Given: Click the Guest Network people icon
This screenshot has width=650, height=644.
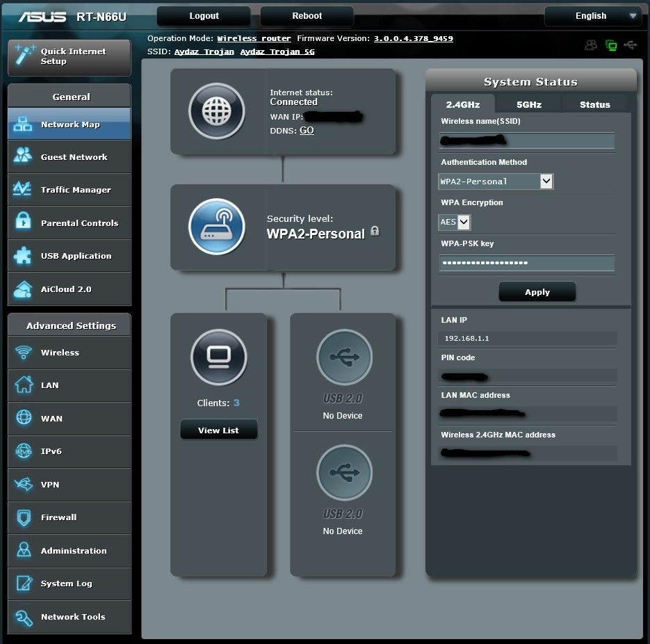Looking at the screenshot, I should [x=23, y=156].
